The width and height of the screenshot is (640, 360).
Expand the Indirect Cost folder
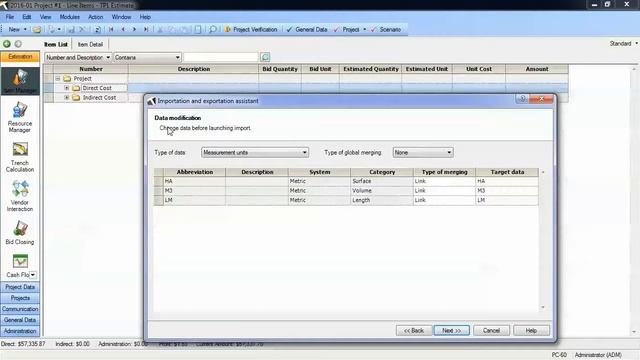tap(67, 98)
